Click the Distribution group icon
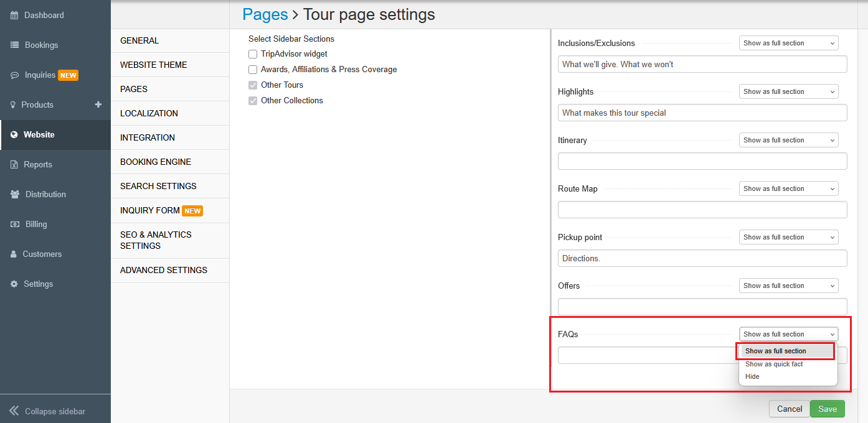Viewport: 868px width, 423px height. (x=15, y=195)
